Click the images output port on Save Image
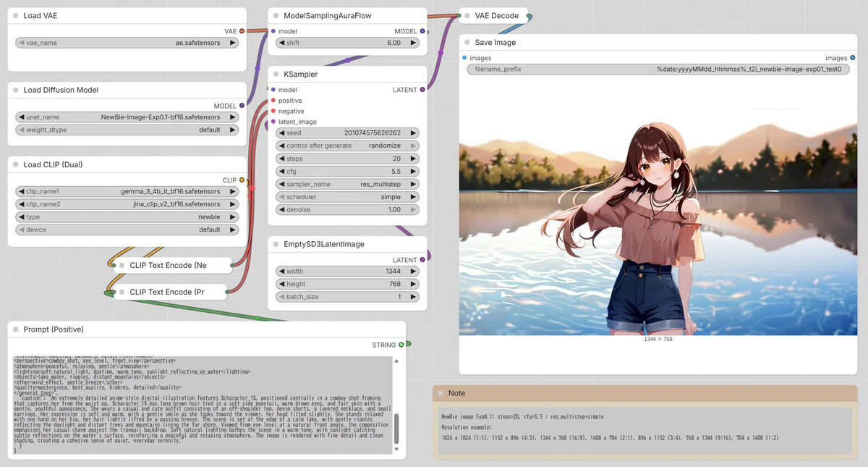 coord(853,58)
